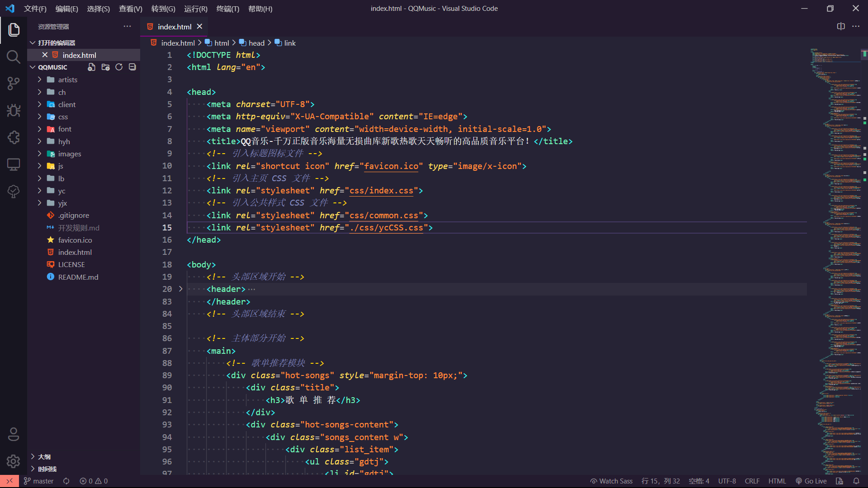Open the 终端(T) menu
This screenshot has height=488, width=868.
(x=227, y=9)
